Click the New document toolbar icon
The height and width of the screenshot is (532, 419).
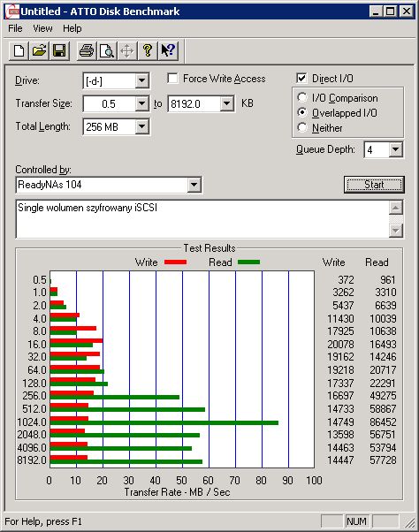pyautogui.click(x=19, y=51)
